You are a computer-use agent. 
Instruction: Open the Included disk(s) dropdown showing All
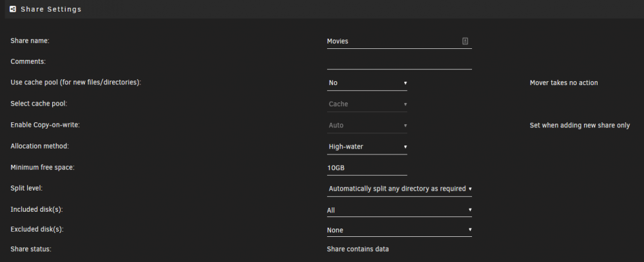tap(399, 211)
